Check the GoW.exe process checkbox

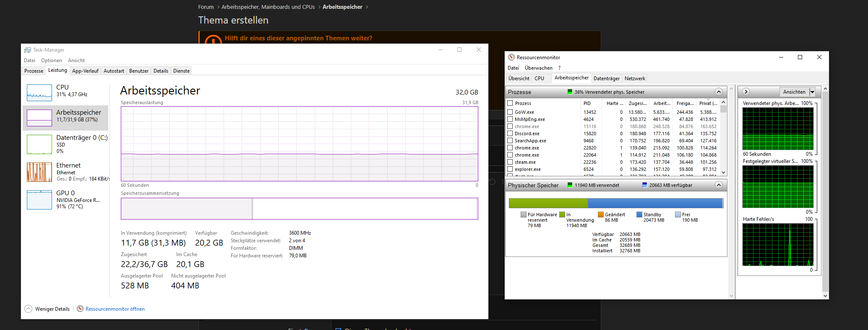click(510, 112)
